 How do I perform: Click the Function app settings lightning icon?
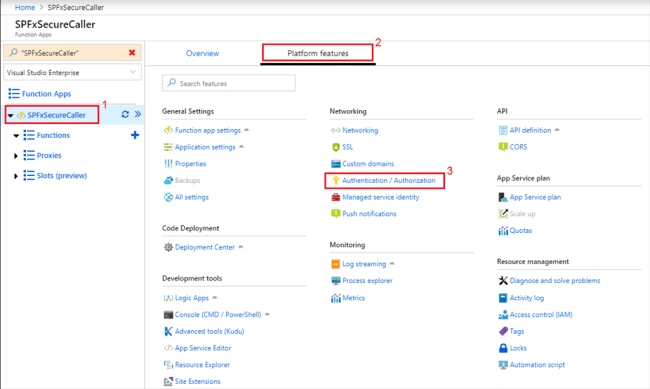click(168, 130)
